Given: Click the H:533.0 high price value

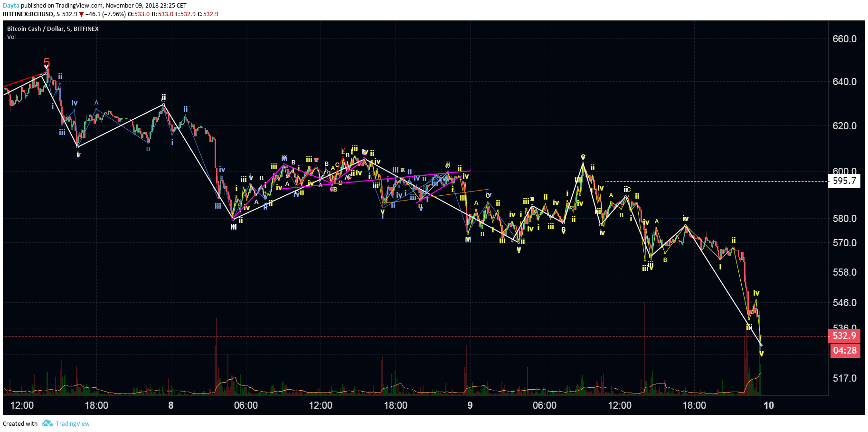Looking at the screenshot, I should pyautogui.click(x=162, y=14).
